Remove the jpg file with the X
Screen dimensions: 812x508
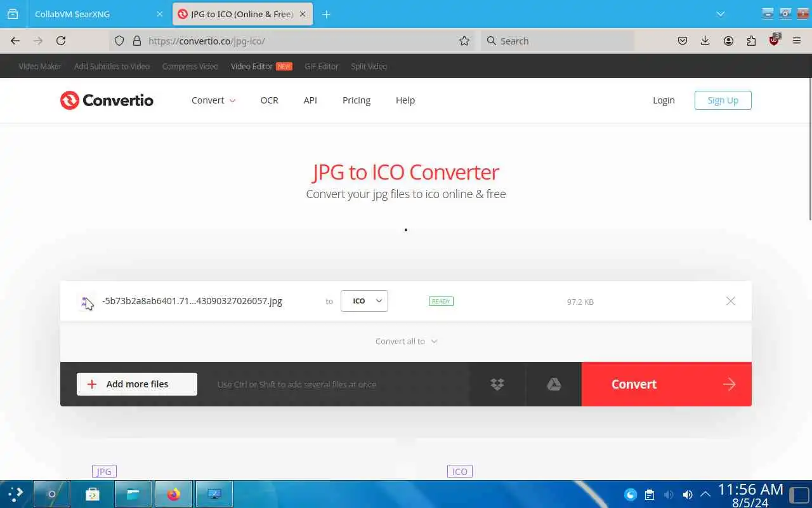[731, 301]
